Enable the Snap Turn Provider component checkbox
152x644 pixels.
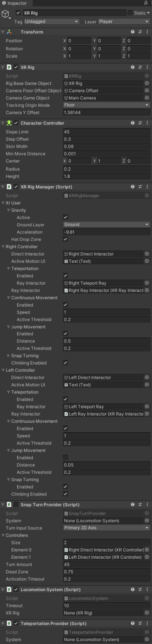click(16, 504)
